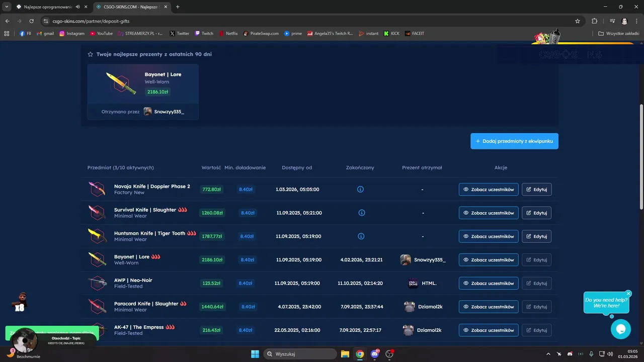Open Windows Start menu

point(255,354)
